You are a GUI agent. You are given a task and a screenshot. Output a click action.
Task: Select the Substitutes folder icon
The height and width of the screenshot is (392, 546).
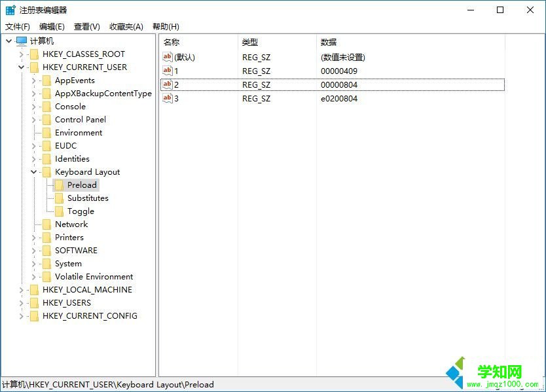(59, 198)
